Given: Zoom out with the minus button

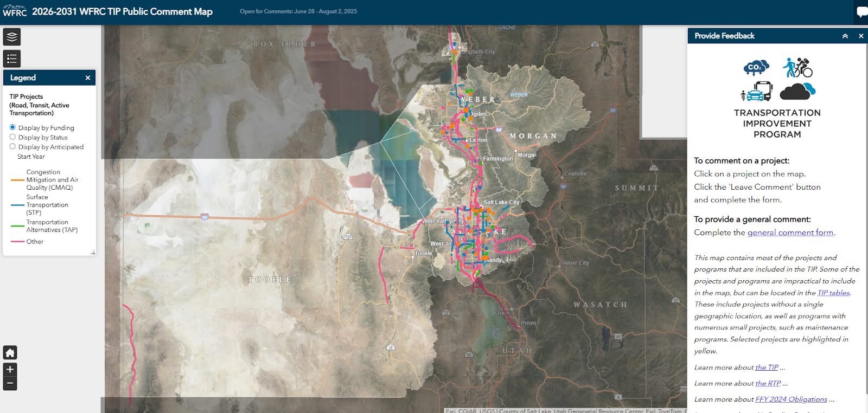Looking at the screenshot, I should coord(10,383).
